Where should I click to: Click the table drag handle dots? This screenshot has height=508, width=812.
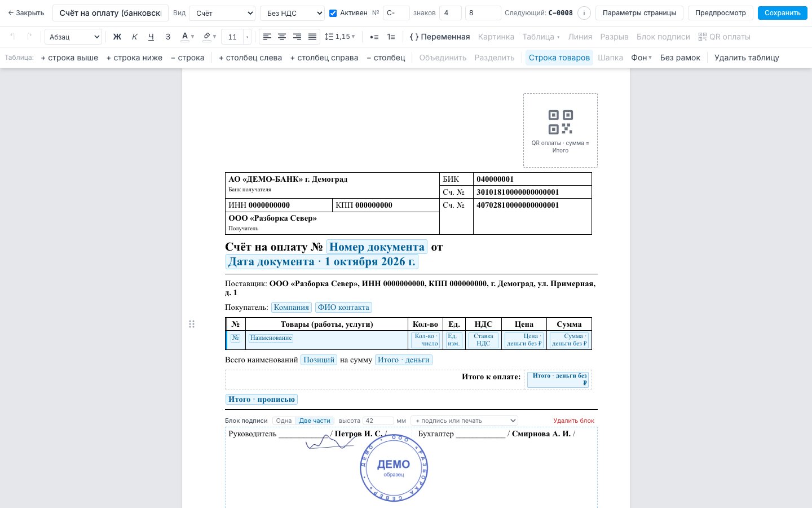click(x=192, y=324)
